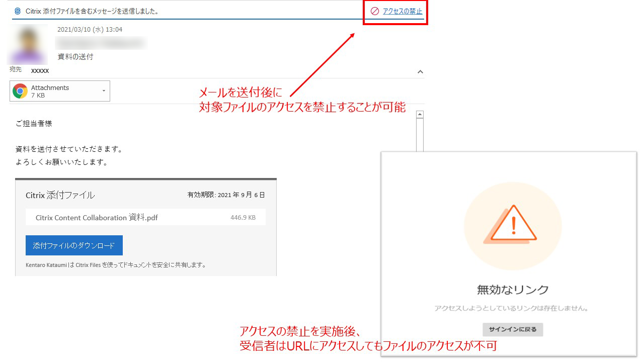This screenshot has width=644, height=362.
Task: Click the xxxxx recipient in 宛先 field
Action: tap(40, 71)
